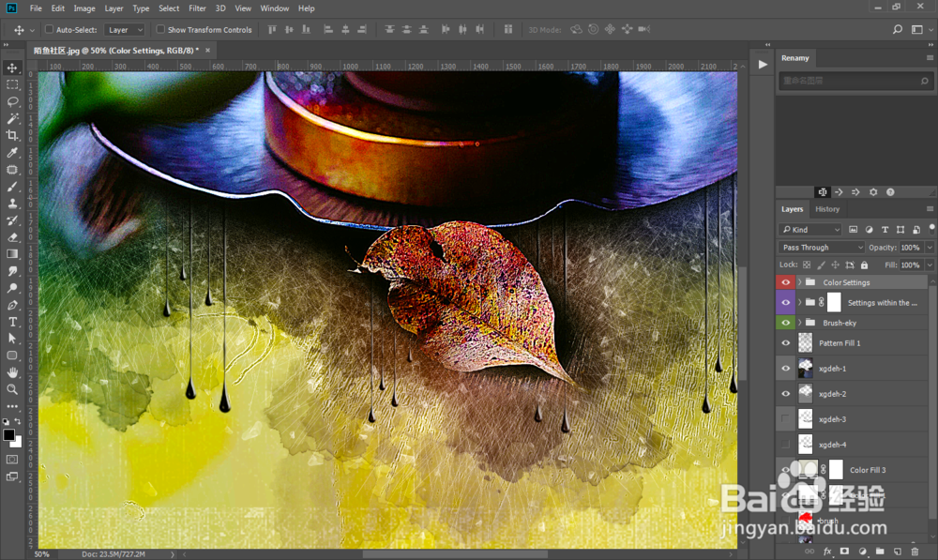Image resolution: width=938 pixels, height=560 pixels.
Task: Close the Color Settings document tab
Action: (207, 51)
